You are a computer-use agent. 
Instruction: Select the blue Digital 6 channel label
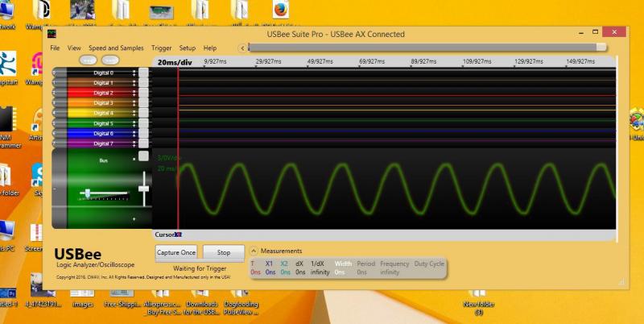point(103,133)
